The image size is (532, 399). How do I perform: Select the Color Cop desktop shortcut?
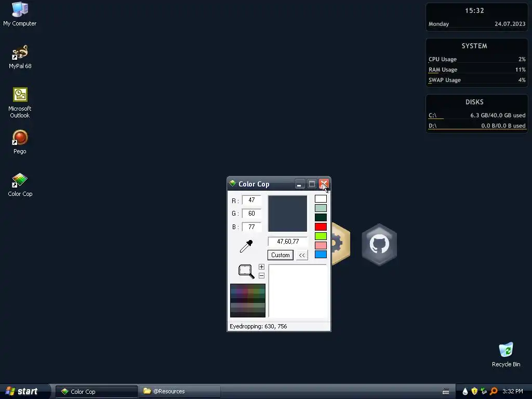coord(20,185)
